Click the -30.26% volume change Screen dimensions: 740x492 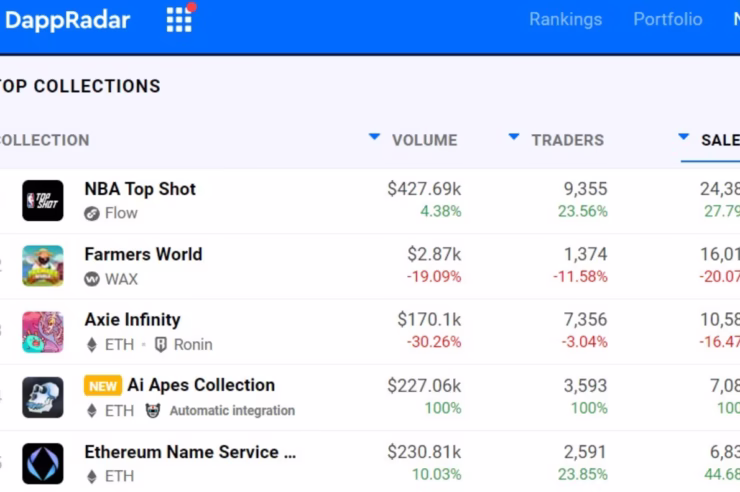click(434, 342)
